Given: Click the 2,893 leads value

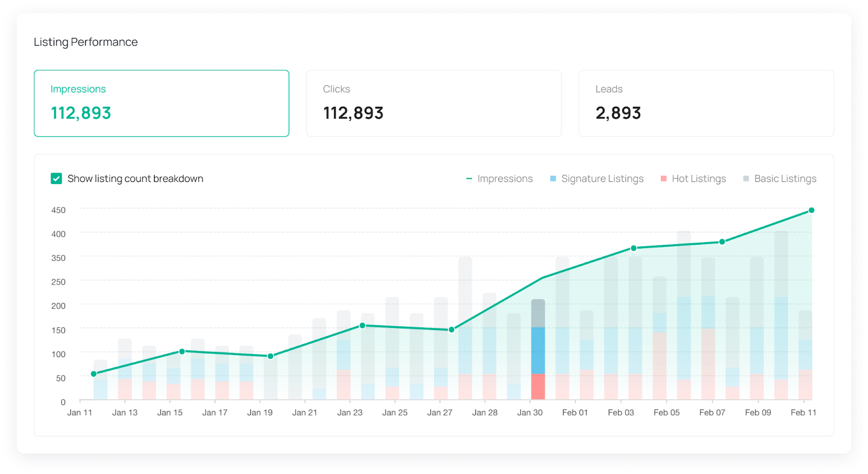Looking at the screenshot, I should point(618,113).
